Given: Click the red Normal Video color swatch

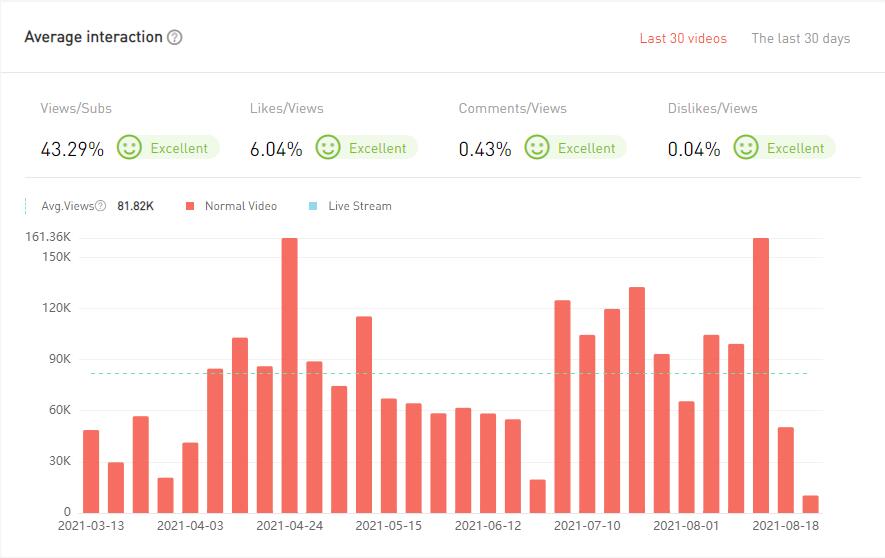Looking at the screenshot, I should pos(189,206).
